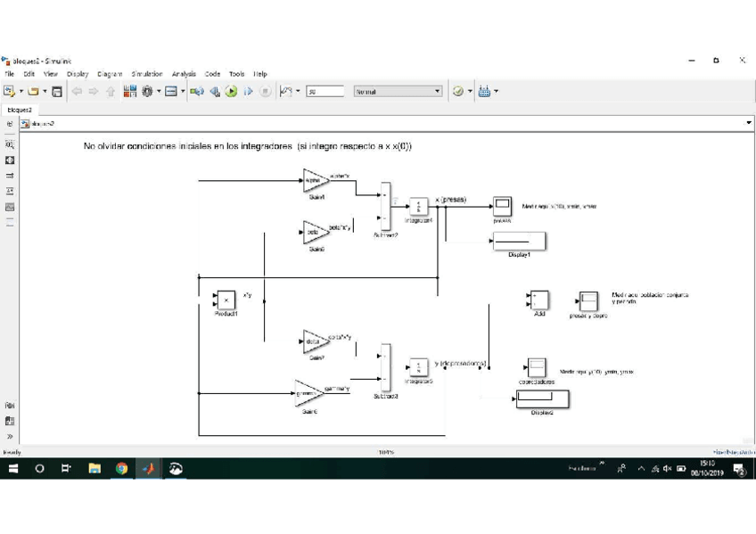Click the Step Forward icon
This screenshot has height=534, width=756.
click(249, 91)
